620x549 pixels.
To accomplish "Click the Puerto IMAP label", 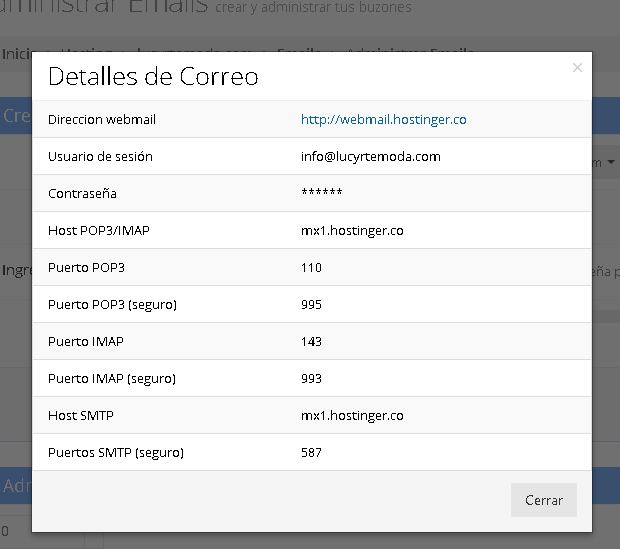I will (x=85, y=342).
